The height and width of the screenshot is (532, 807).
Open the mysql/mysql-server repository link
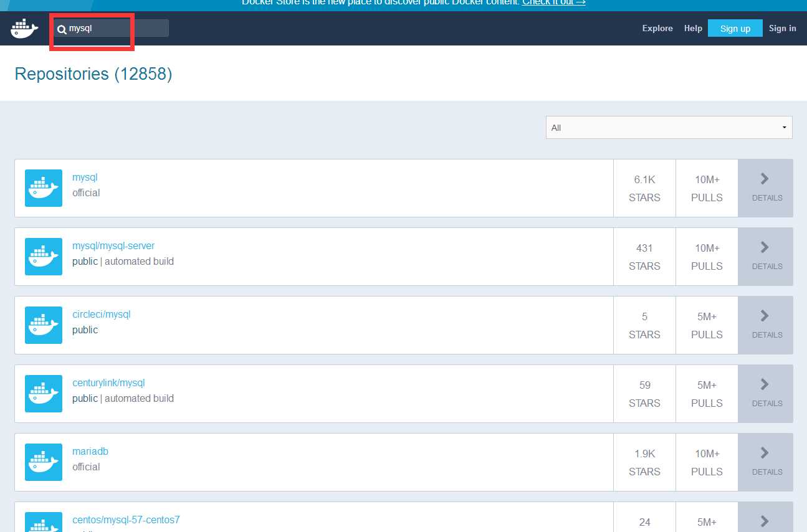[x=113, y=246]
